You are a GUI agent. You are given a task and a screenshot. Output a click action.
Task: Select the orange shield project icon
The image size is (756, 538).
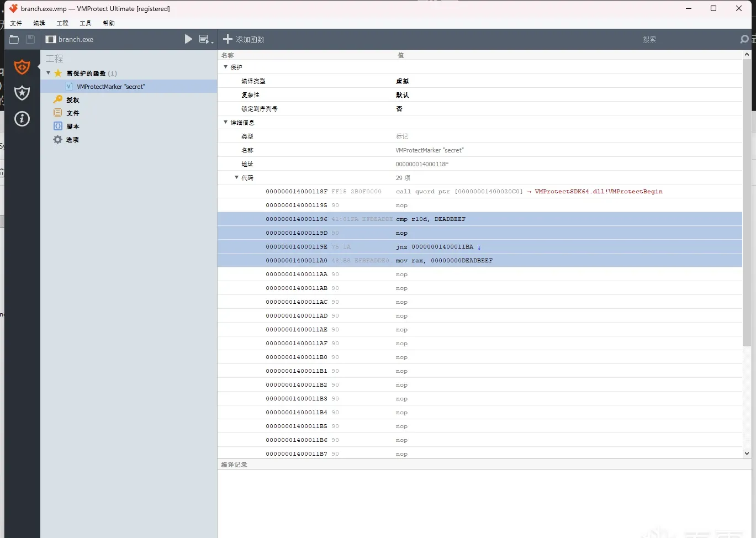tap(22, 67)
